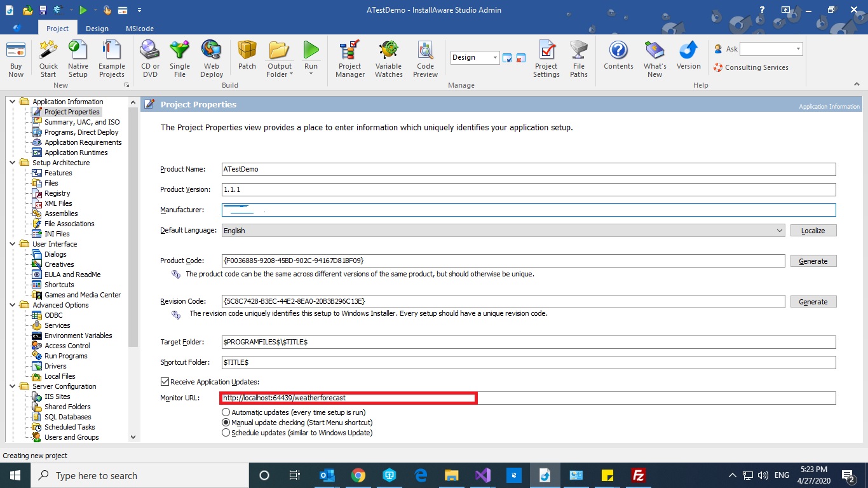868x488 pixels.
Task: Select Manual update checking option
Action: pyautogui.click(x=226, y=423)
